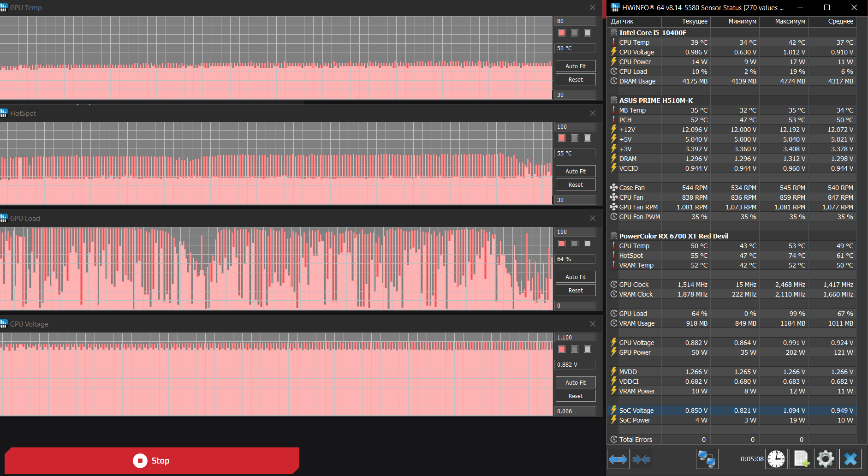Close the HotSpot graph window

[x=593, y=113]
